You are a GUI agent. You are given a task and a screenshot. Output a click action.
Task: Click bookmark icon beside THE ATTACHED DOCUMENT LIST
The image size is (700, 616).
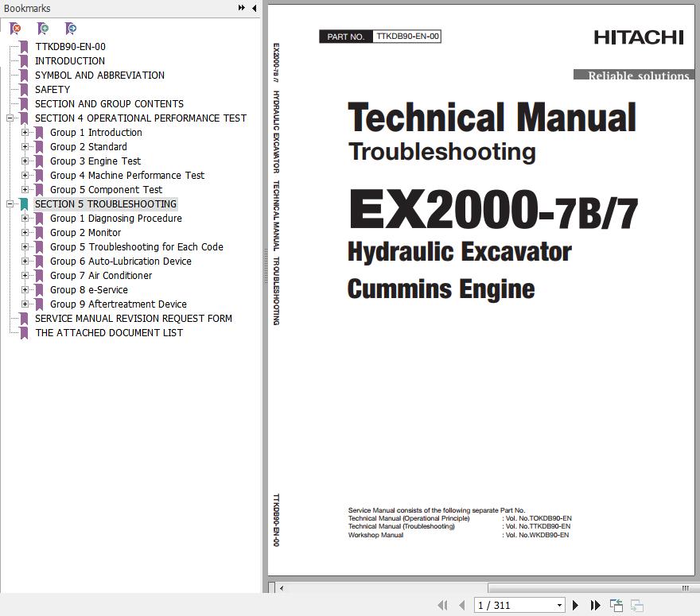24,332
